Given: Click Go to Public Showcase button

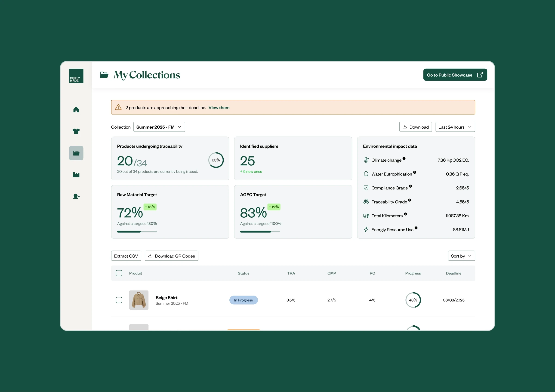Looking at the screenshot, I should (x=455, y=75).
